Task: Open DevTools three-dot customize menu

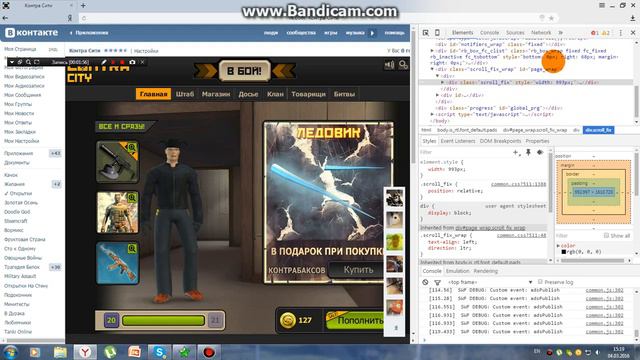Action: (x=621, y=33)
